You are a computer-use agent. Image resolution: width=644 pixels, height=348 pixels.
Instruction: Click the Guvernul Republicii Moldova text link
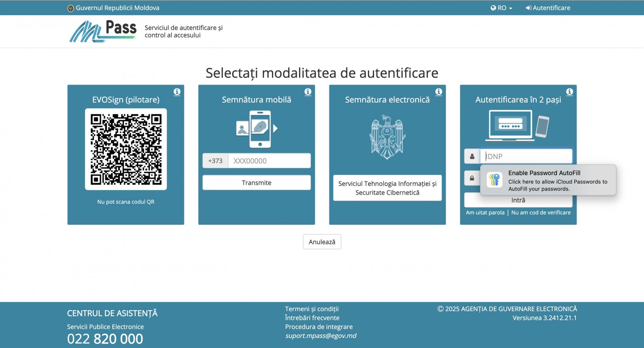(x=118, y=8)
